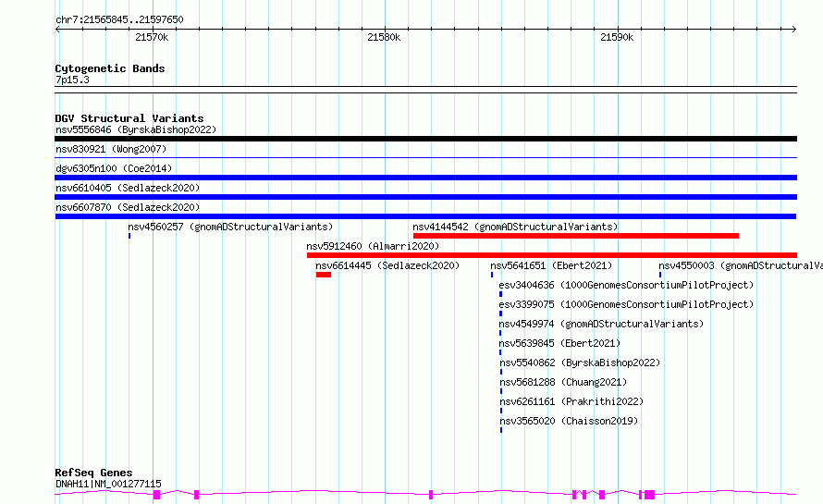Click the 21580k ruler label
Image resolution: width=823 pixels, height=504 pixels.
[384, 37]
